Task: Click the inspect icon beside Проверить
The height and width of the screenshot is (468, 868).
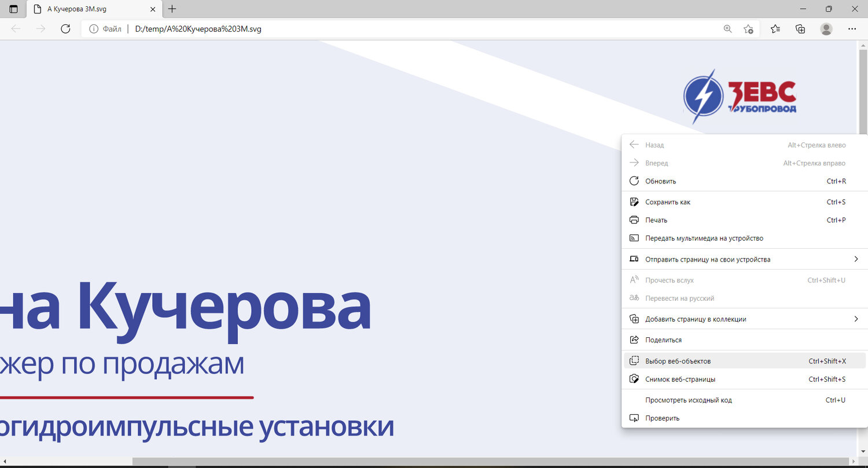Action: pos(634,418)
